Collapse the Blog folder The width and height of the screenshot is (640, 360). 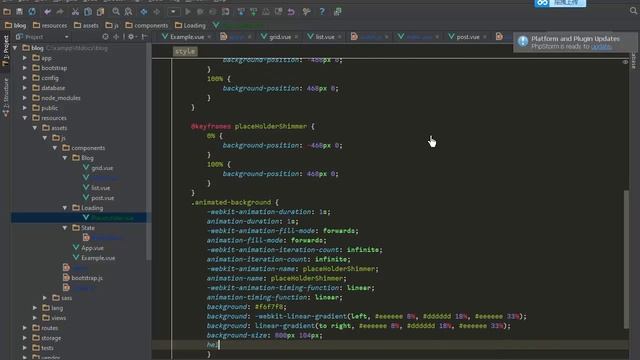[x=65, y=158]
